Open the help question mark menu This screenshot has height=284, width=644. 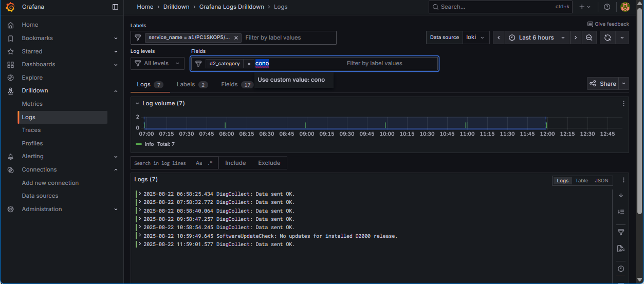click(607, 7)
